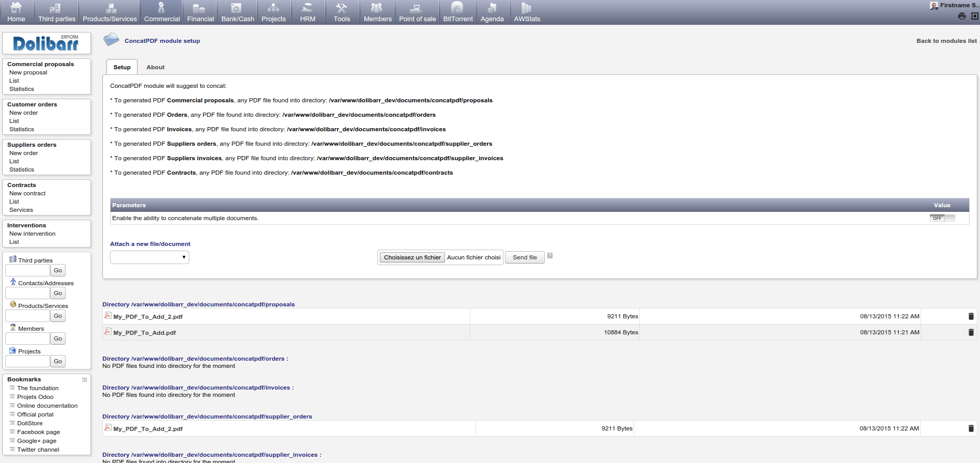The height and width of the screenshot is (463, 980).
Task: Open the New proposal sidebar link
Action: tap(28, 72)
